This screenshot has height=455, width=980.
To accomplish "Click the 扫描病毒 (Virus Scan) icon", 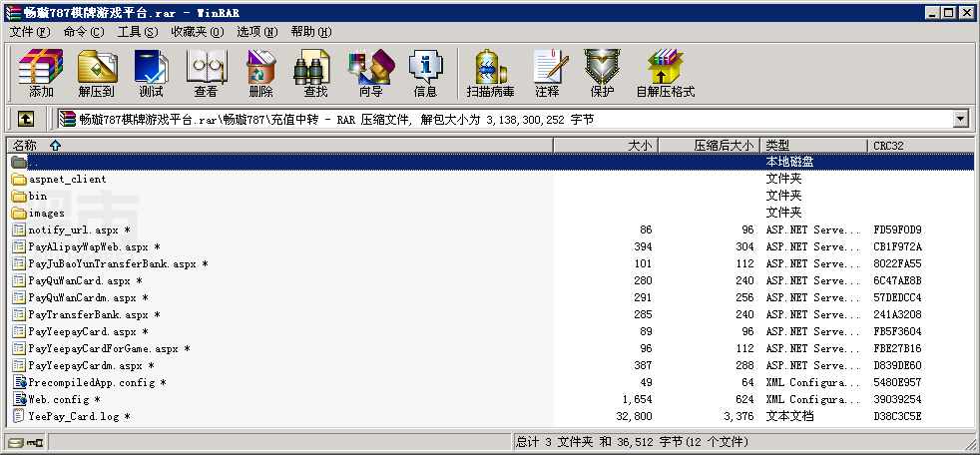I will click(x=491, y=66).
